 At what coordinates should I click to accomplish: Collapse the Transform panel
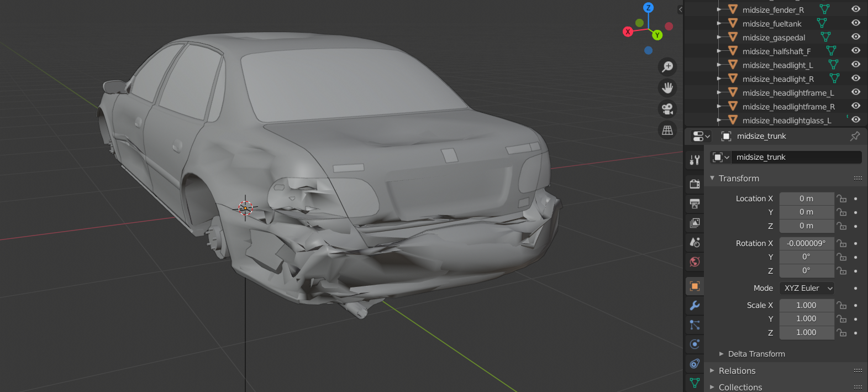(x=712, y=178)
